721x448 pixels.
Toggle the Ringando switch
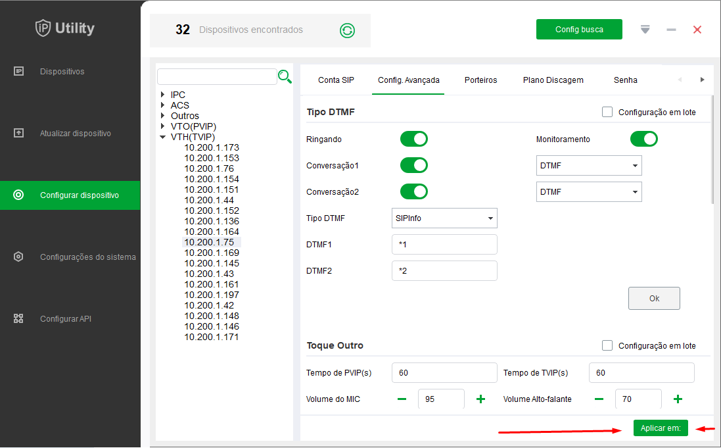[x=414, y=139]
